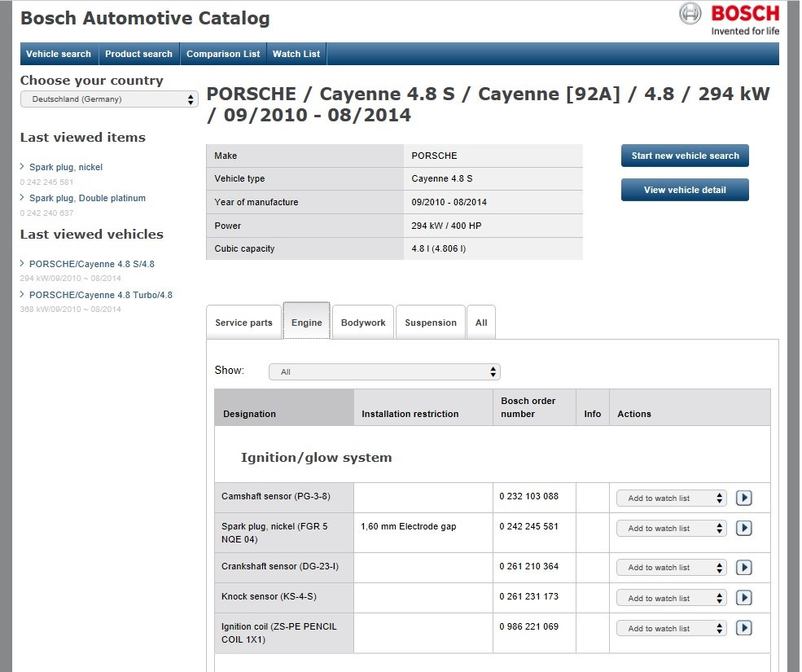This screenshot has height=672, width=802.
Task: Switch to the Service parts tab
Action: [243, 323]
